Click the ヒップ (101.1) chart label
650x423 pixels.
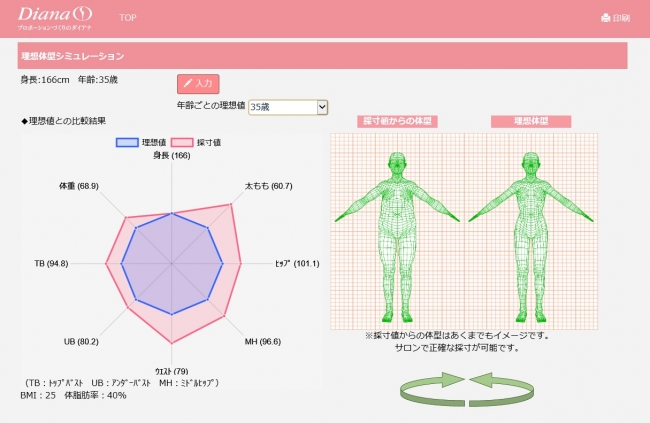(296, 264)
